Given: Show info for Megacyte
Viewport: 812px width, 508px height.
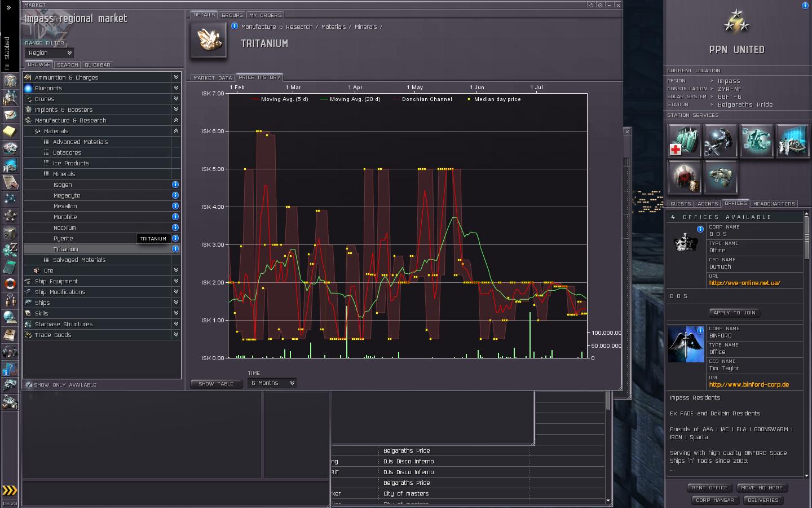Looking at the screenshot, I should coord(175,195).
